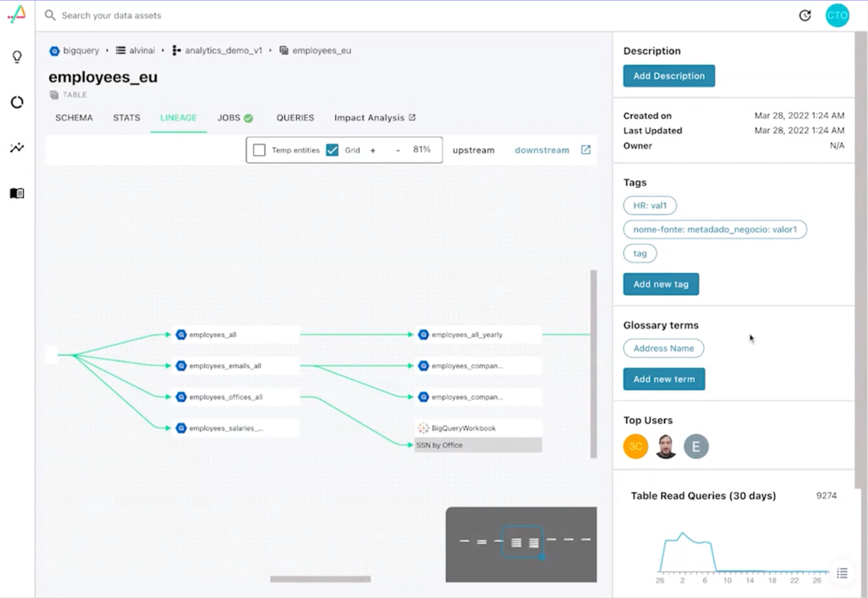Open the JOBS tab
This screenshot has width=868, height=598.
[234, 117]
